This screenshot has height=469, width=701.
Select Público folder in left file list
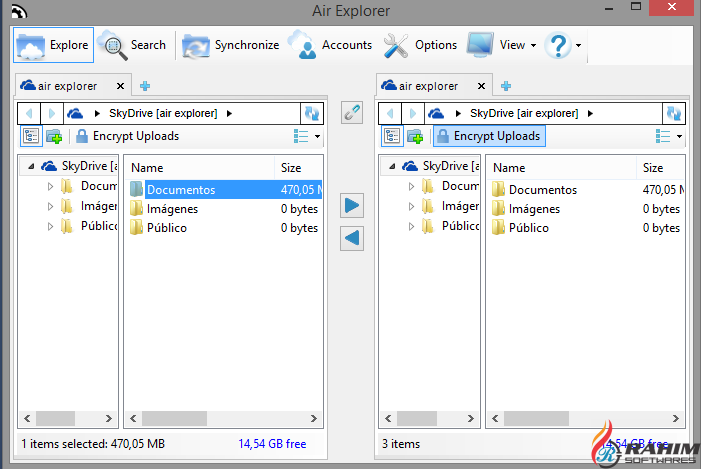click(159, 228)
